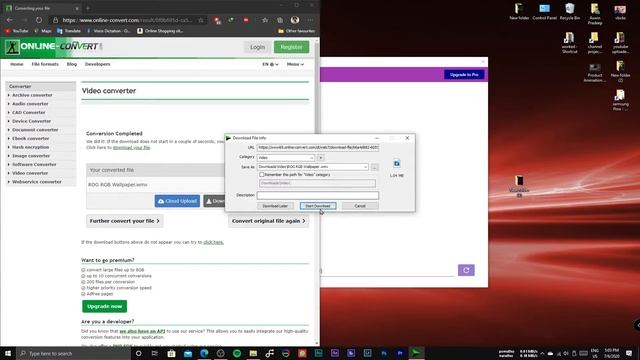Image resolution: width=640 pixels, height=360 pixels.
Task: Follow the click here link below buttons
Action: [x=213, y=242]
